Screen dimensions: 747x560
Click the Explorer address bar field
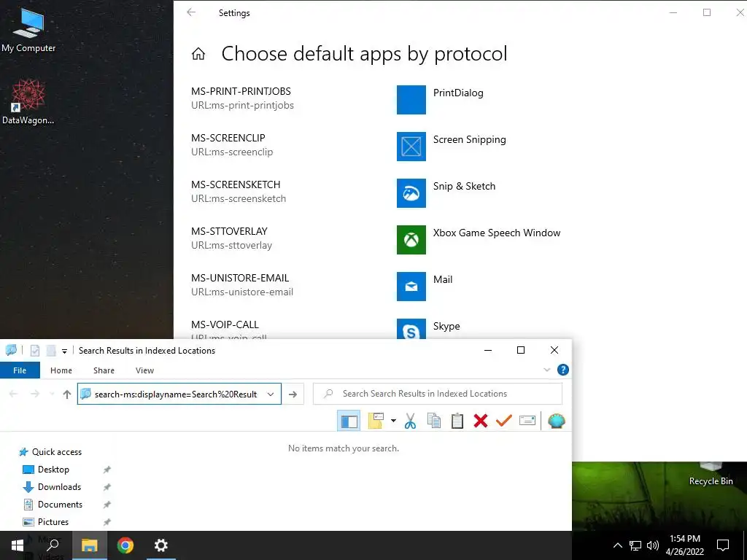179,394
